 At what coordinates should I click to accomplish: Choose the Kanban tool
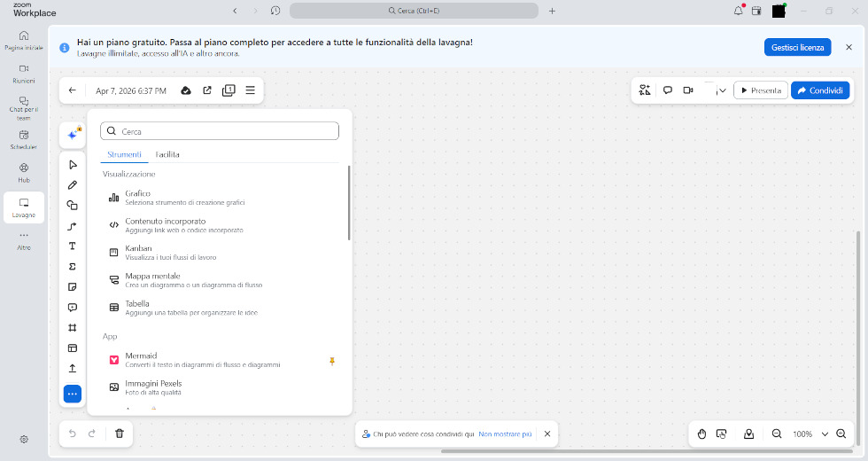pyautogui.click(x=221, y=253)
